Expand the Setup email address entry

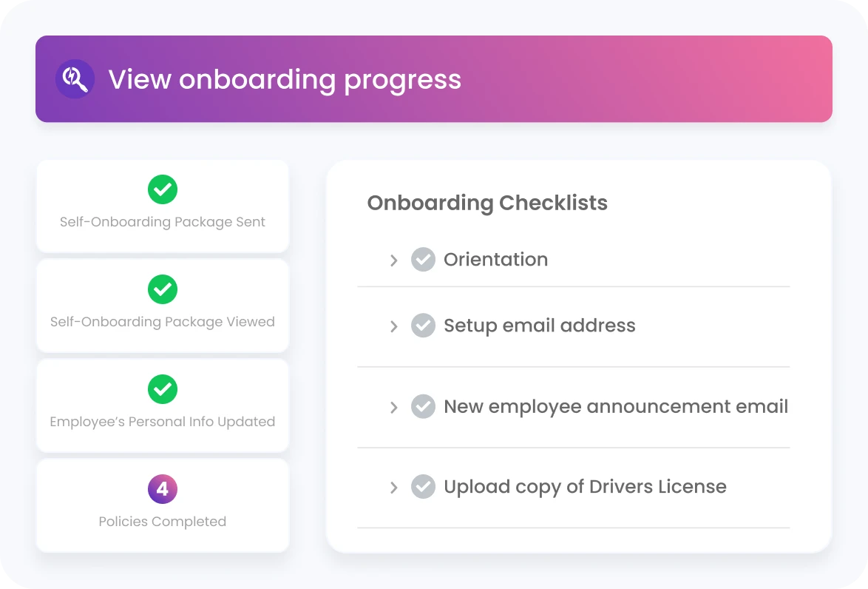[394, 326]
